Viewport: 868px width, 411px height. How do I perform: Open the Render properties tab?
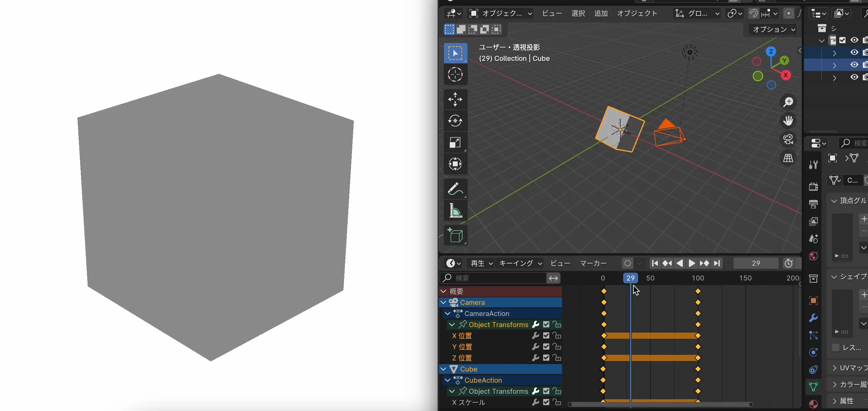click(813, 186)
